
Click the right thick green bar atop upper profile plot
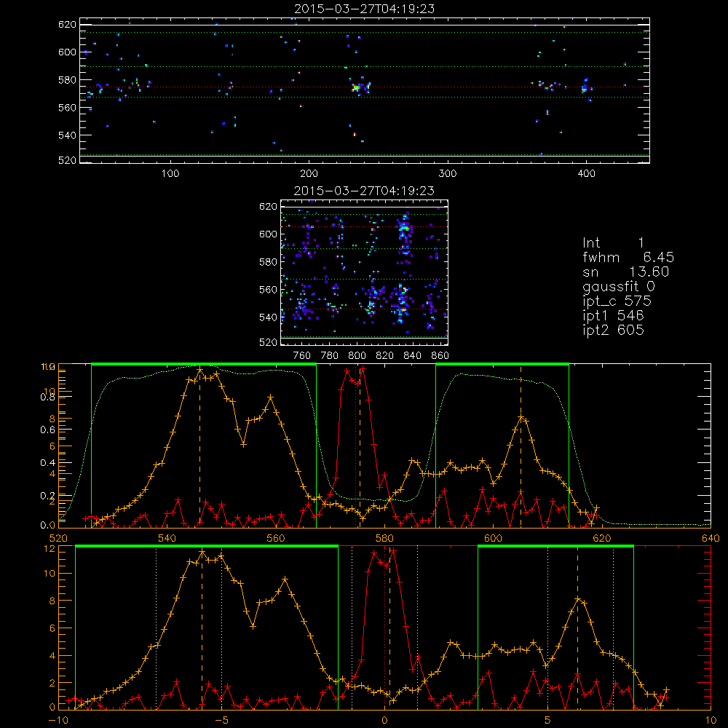point(502,365)
